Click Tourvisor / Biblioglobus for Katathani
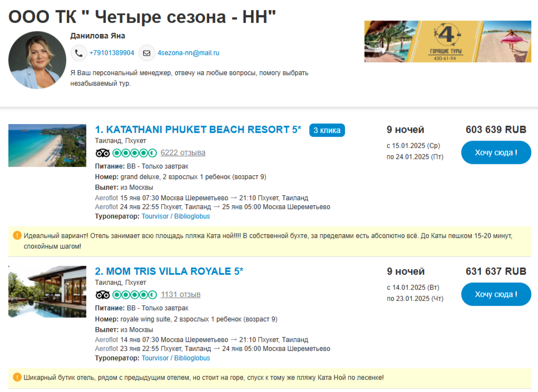 [x=176, y=216]
